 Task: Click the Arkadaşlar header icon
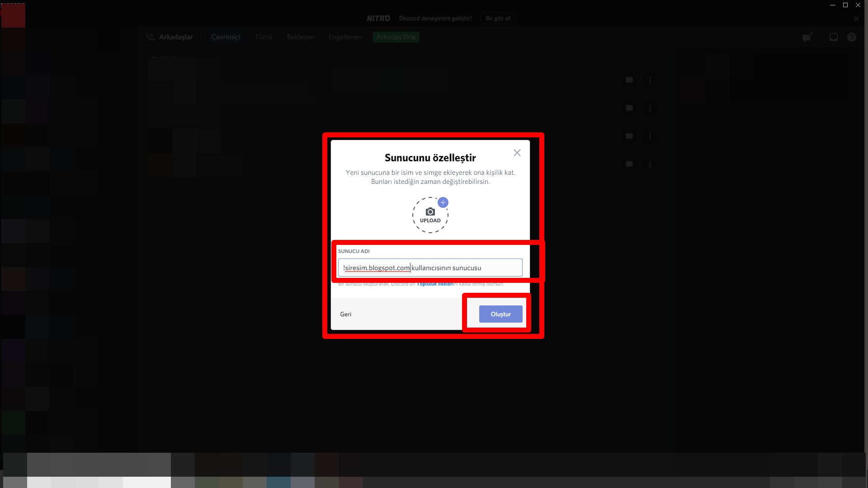[x=150, y=37]
